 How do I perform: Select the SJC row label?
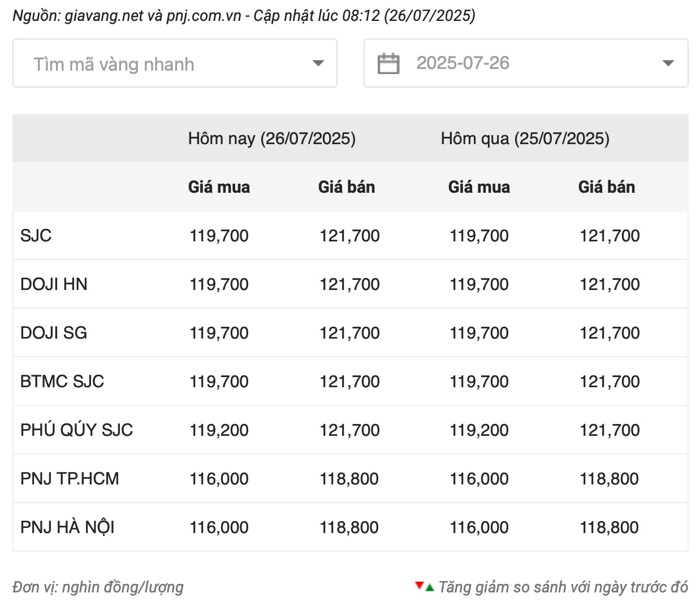[36, 236]
